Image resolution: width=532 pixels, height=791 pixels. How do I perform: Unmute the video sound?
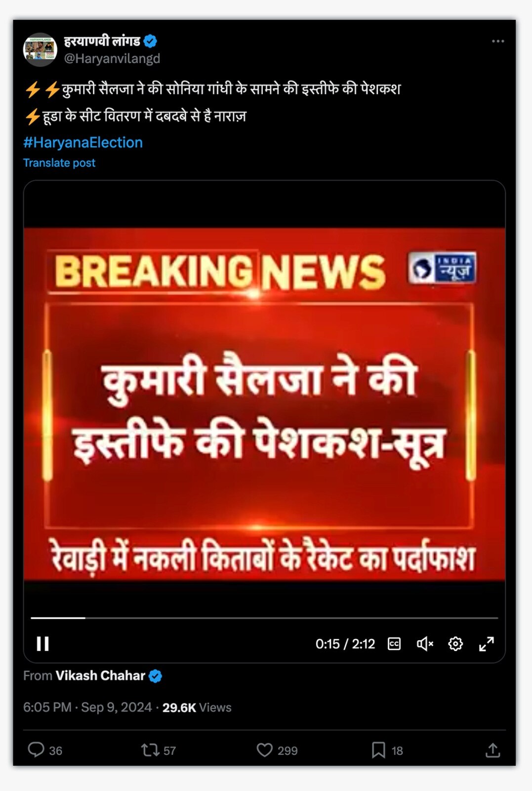coord(425,644)
